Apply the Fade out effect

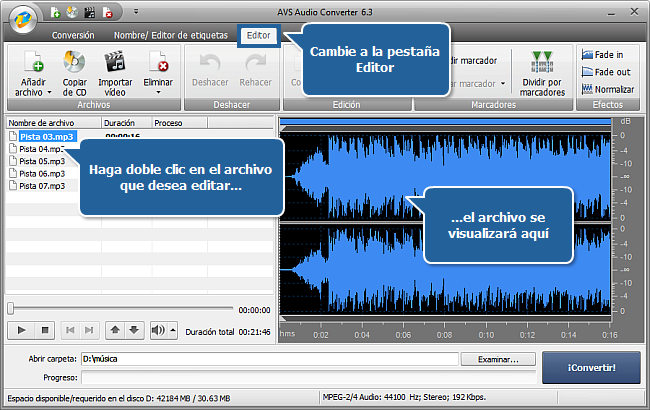[610, 72]
